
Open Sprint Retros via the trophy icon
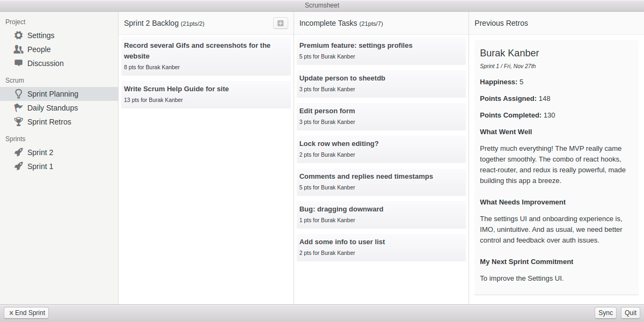[17, 121]
